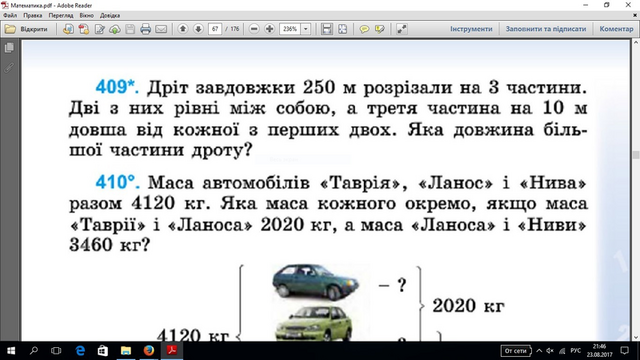The width and height of the screenshot is (640, 360).
Task: Zoom out with the minus icon
Action: point(254,29)
